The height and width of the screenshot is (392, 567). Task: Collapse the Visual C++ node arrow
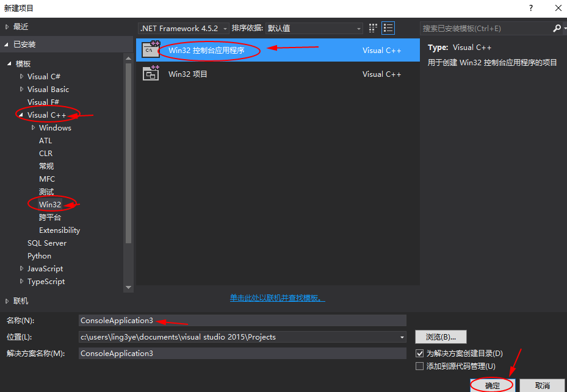coord(21,115)
